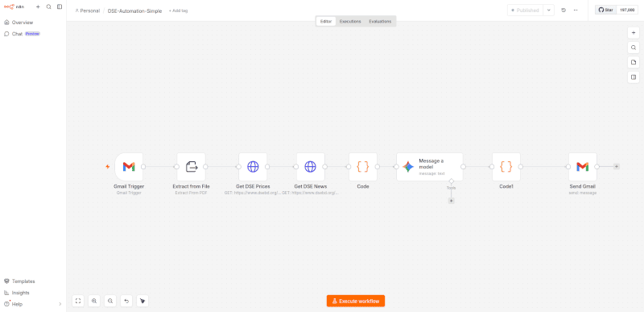Viewport: 644px width, 312px height.
Task: Click plus button under Tools connector
Action: pyautogui.click(x=451, y=201)
